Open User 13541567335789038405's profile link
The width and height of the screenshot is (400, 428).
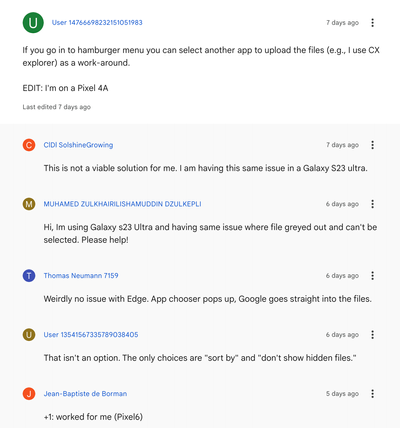[x=91, y=335]
